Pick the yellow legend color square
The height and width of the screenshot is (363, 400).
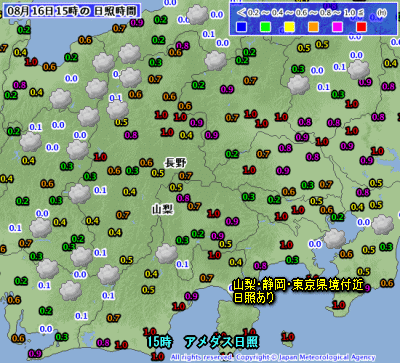click(289, 27)
